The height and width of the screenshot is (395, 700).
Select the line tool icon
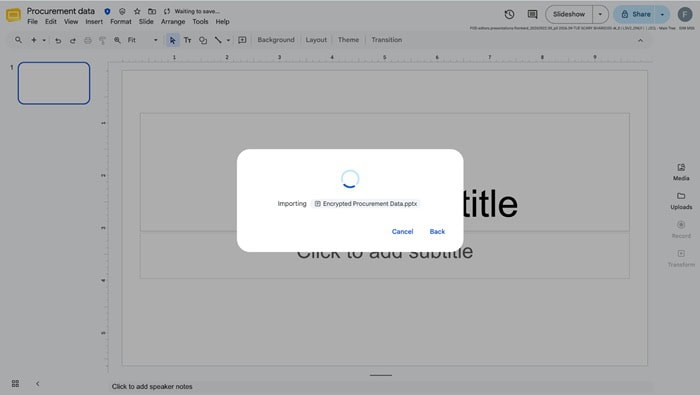pos(218,40)
